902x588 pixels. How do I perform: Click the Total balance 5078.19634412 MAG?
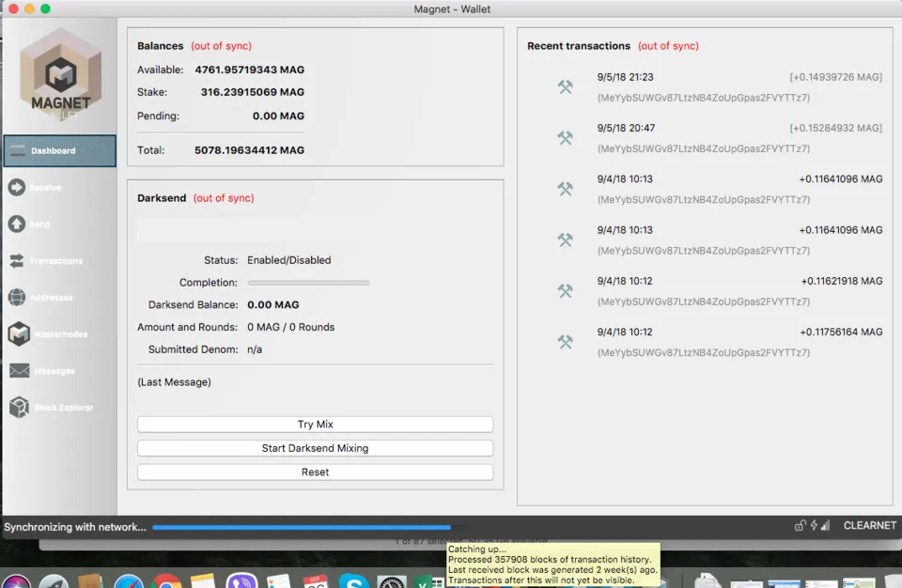[250, 150]
